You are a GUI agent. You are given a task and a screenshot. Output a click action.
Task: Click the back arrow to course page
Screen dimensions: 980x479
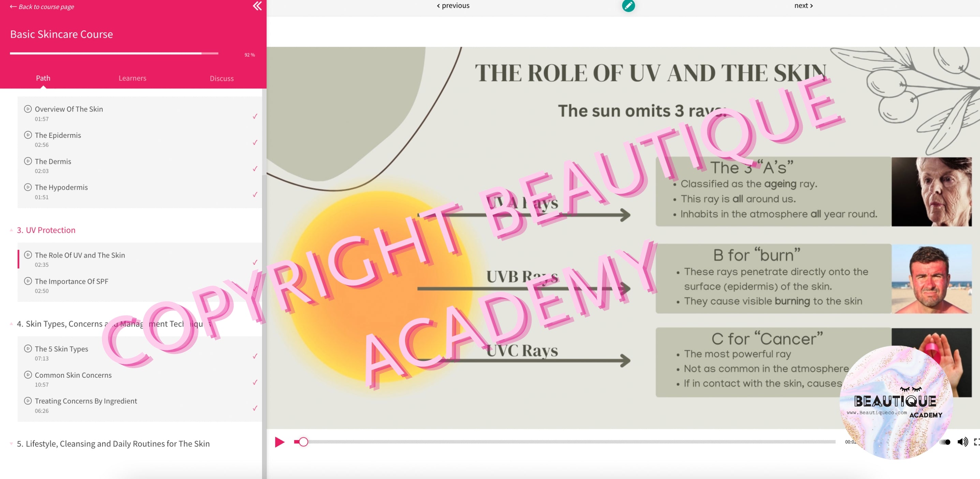pyautogui.click(x=13, y=6)
